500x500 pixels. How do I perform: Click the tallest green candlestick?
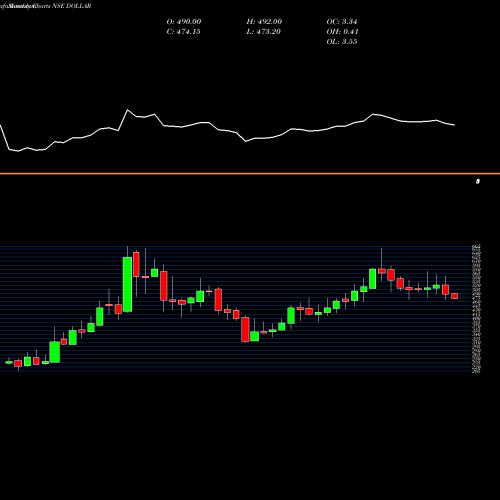(x=127, y=284)
